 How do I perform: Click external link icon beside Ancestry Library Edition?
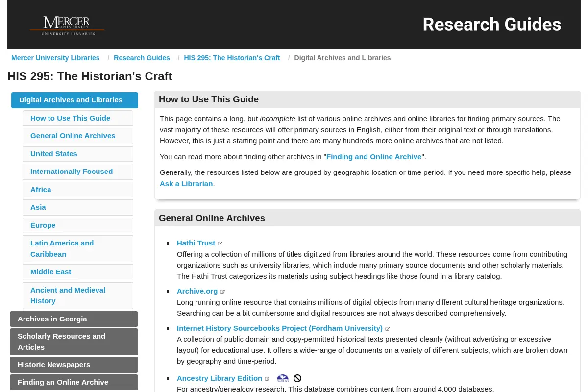pyautogui.click(x=267, y=379)
